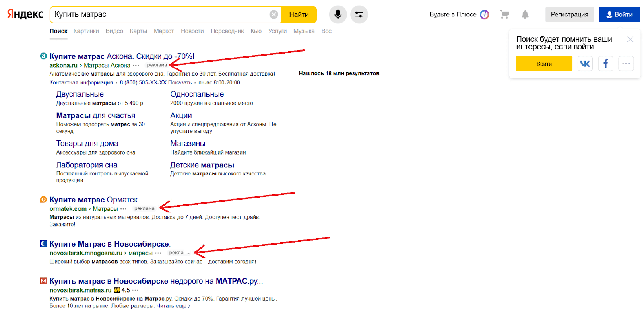Log in with the VK icon
The height and width of the screenshot is (309, 644).
585,64
